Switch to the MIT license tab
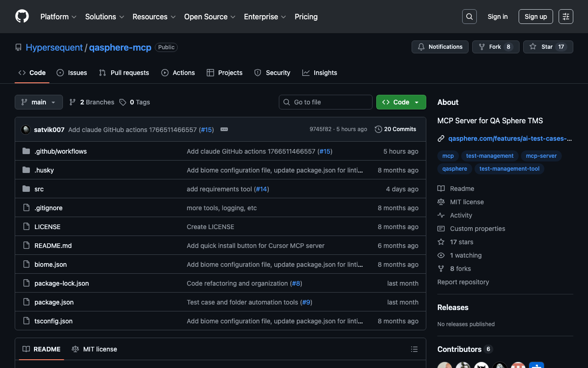 click(95, 349)
